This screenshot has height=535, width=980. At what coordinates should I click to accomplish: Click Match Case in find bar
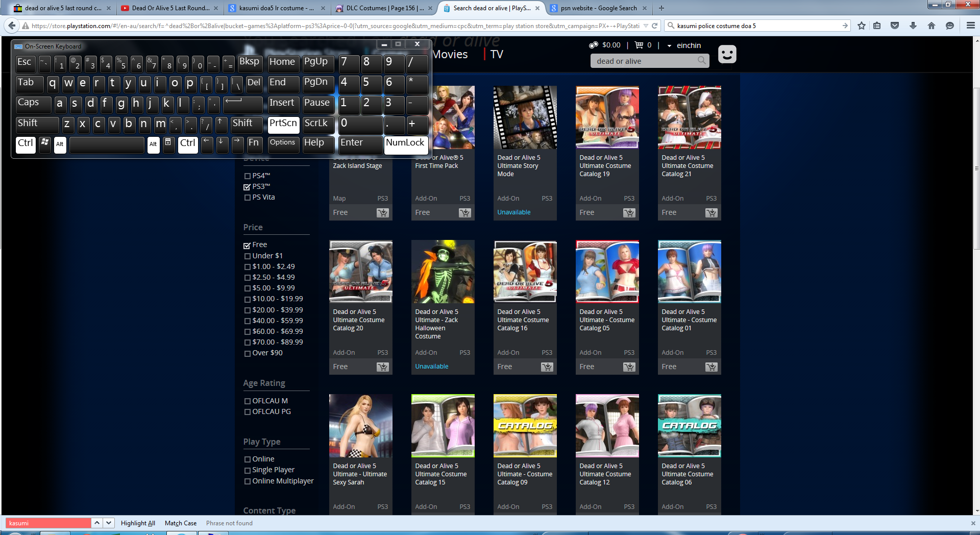click(x=181, y=523)
